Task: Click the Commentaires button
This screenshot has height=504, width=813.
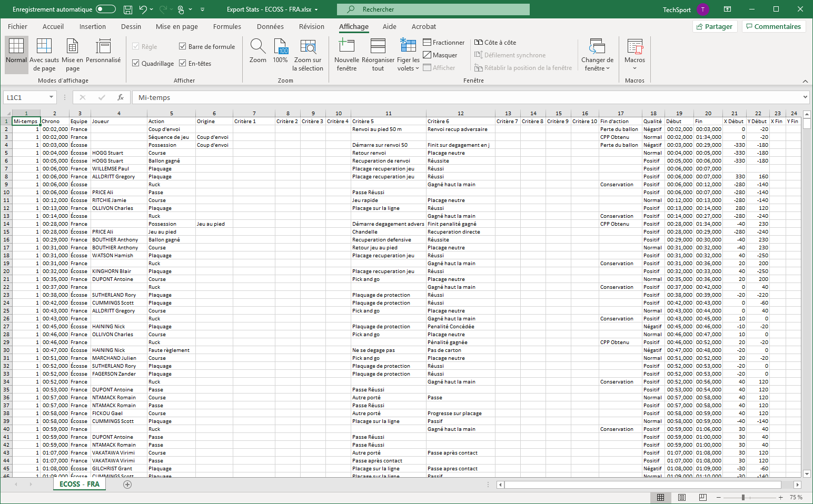Action: 774,26
